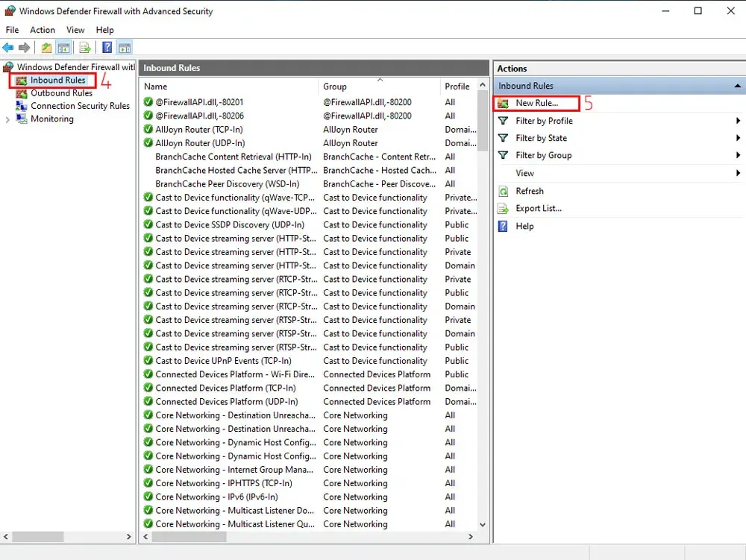Click the funnel icon beside Filter by Profile
This screenshot has width=746, height=560.
(x=503, y=121)
